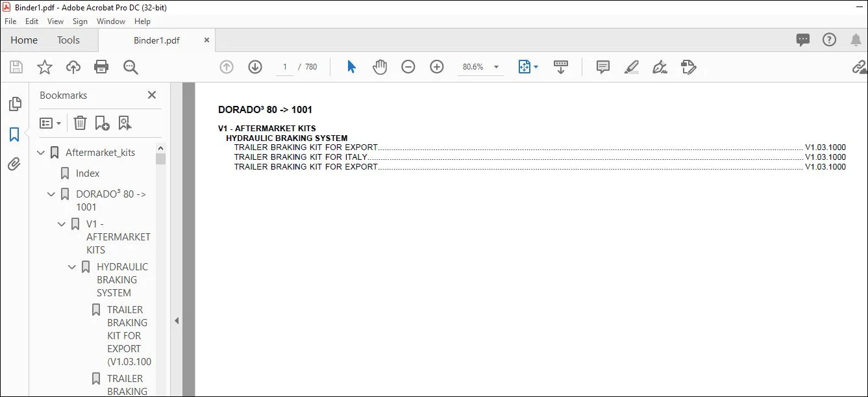Share a link to the file
868x397 pixels.
pyautogui.click(x=860, y=67)
